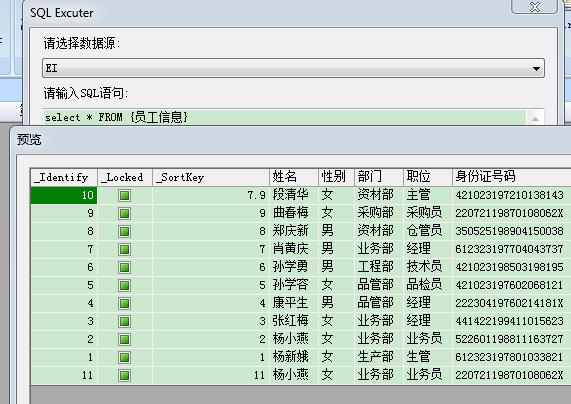Screen dimensions: 571x404
Task: Toggle the _Locked checkbox for row 10
Action: pyautogui.click(x=124, y=196)
